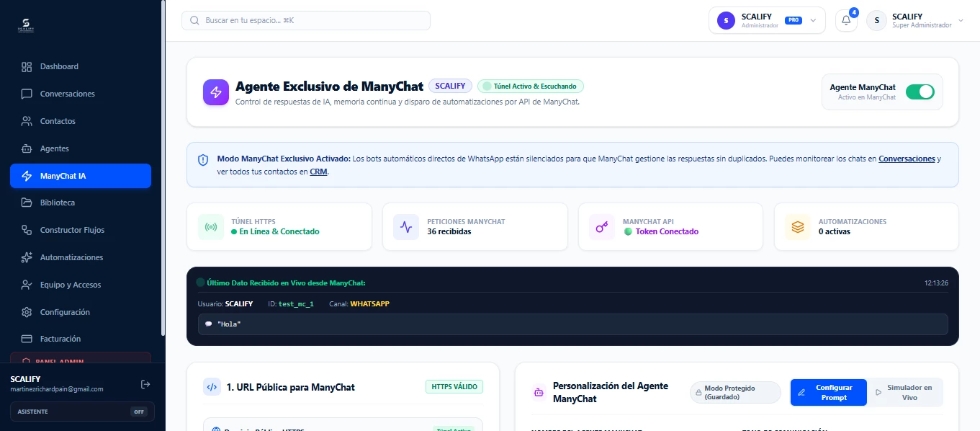The height and width of the screenshot is (431, 980).
Task: Turn off the Agente ManyChat switch
Action: point(920,92)
